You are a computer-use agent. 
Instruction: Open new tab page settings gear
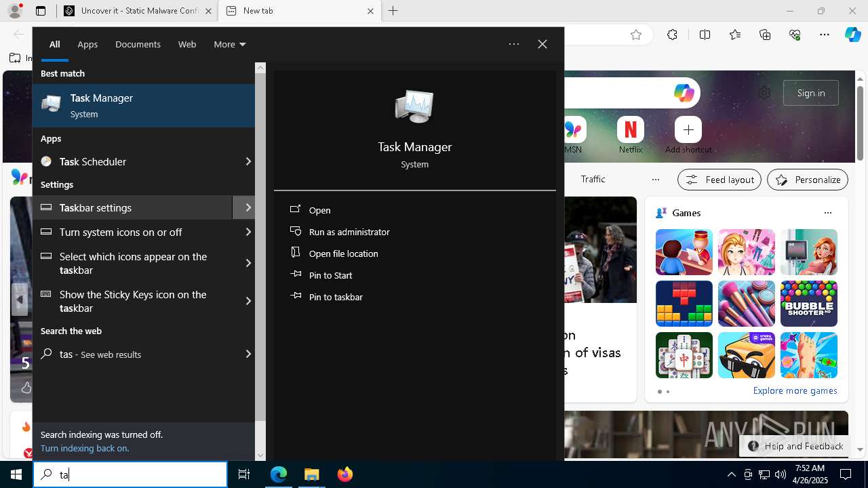click(764, 93)
